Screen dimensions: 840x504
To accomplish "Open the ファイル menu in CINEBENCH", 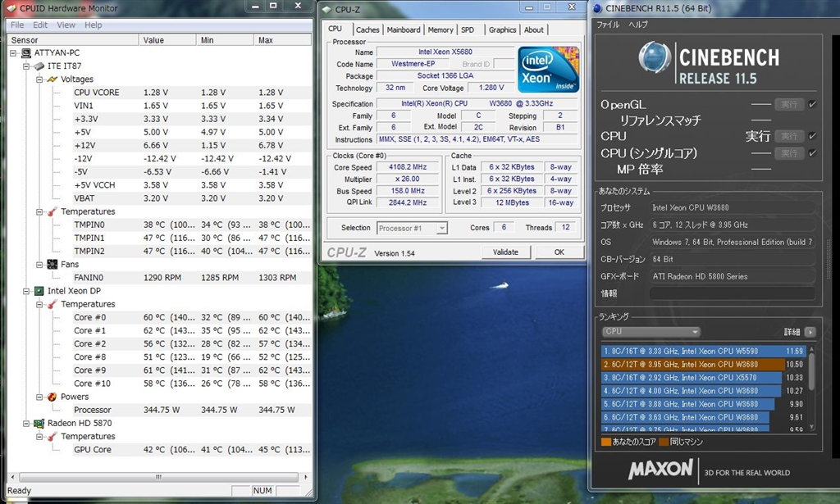I will point(608,25).
